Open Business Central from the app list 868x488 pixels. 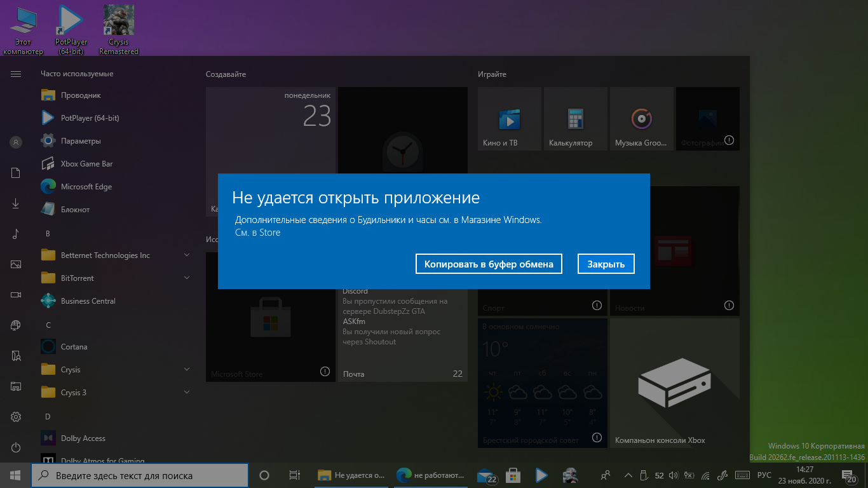[115, 301]
